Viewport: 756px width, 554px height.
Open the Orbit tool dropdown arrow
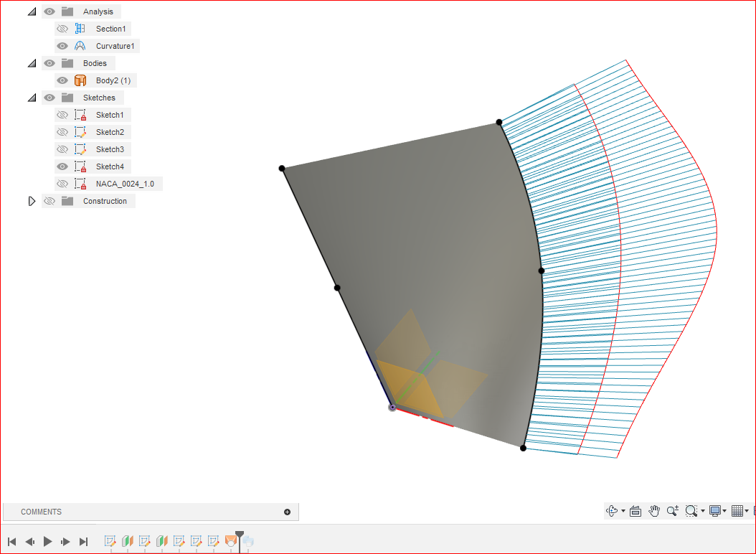click(623, 511)
